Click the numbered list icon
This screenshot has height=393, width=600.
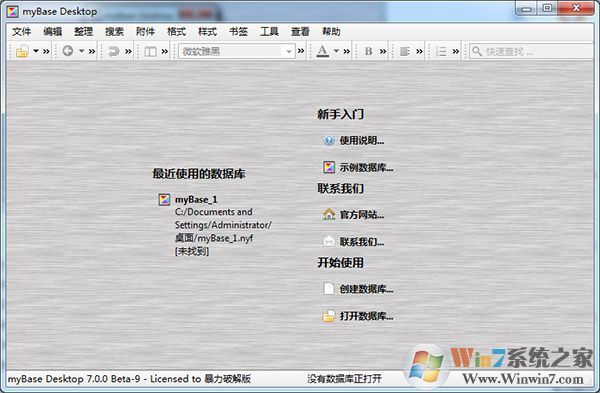(441, 51)
